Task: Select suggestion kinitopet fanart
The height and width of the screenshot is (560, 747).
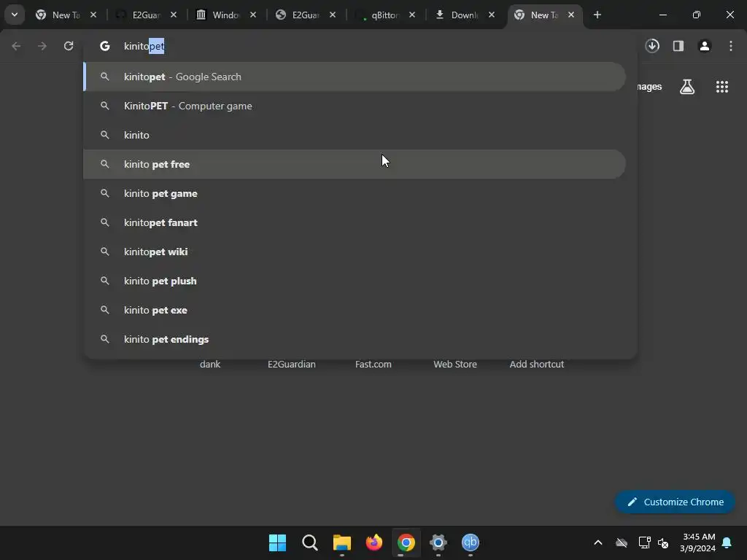Action: [x=355, y=222]
